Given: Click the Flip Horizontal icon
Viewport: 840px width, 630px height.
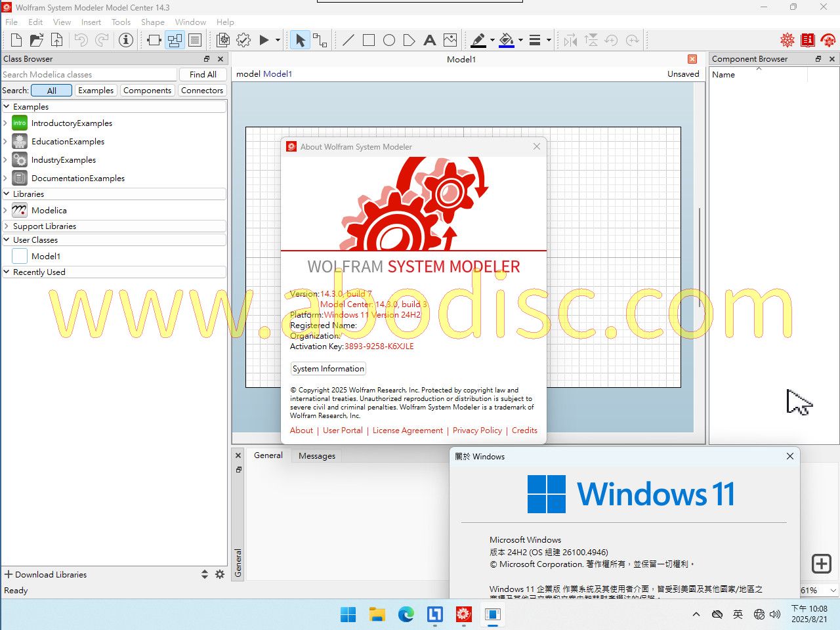Looking at the screenshot, I should tap(570, 40).
